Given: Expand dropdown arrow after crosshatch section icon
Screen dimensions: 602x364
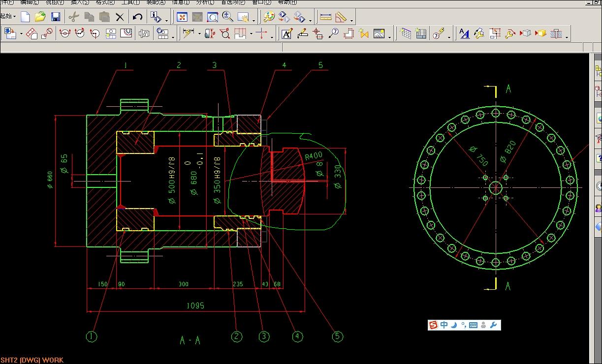Looking at the screenshot, I should [567, 37].
